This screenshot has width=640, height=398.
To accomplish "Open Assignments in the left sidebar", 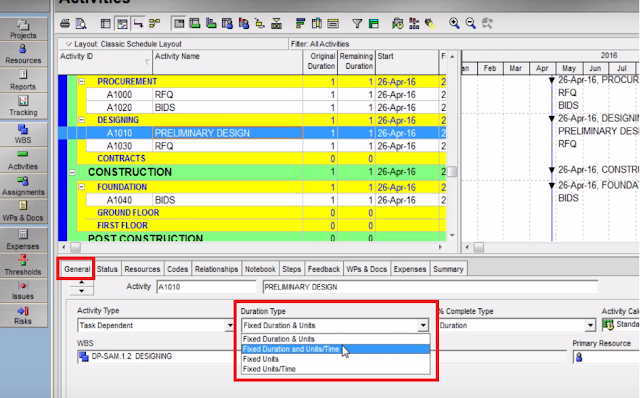I will click(x=23, y=186).
